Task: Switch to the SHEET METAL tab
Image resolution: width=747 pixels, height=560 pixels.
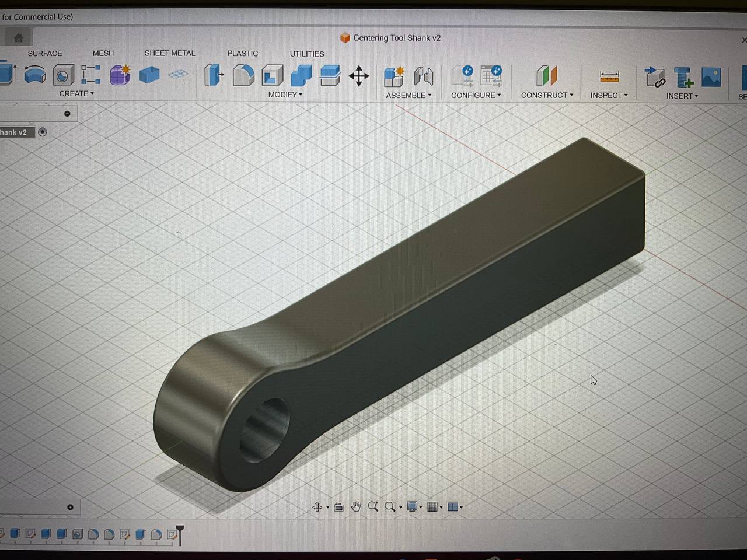Action: [170, 53]
